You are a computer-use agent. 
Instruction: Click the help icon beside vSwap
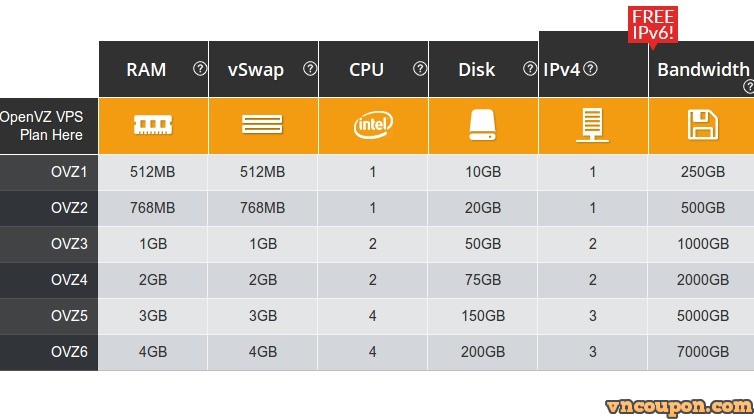pos(310,69)
